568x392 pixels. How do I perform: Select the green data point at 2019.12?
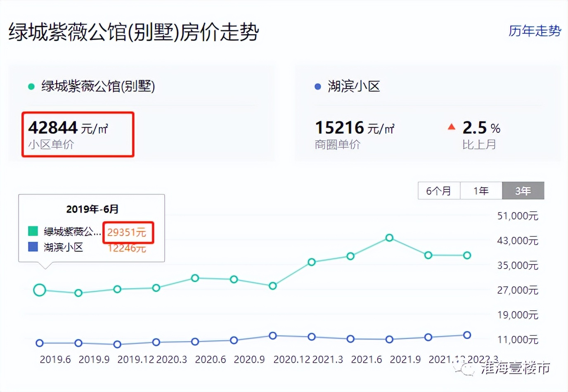pyautogui.click(x=117, y=289)
